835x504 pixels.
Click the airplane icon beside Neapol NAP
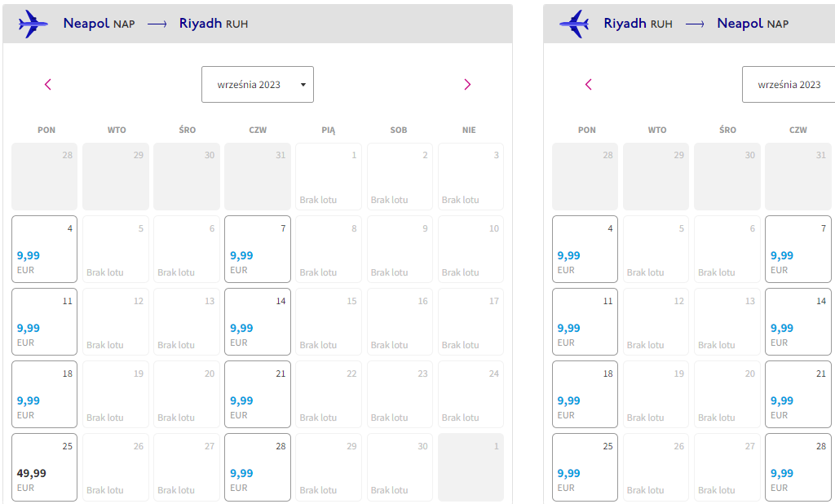pos(33,24)
